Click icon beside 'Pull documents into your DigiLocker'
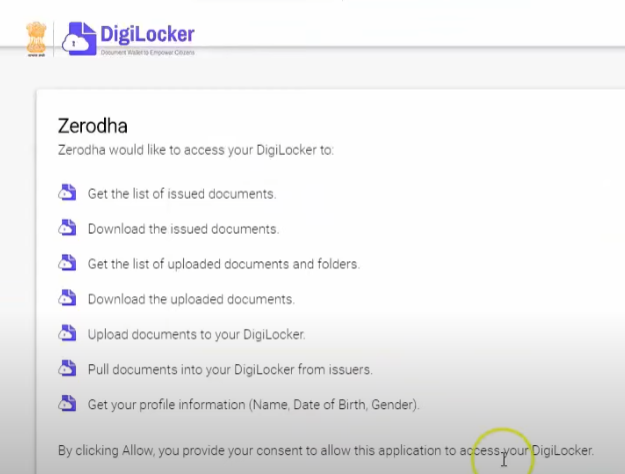Image resolution: width=625 pixels, height=474 pixels. point(67,368)
